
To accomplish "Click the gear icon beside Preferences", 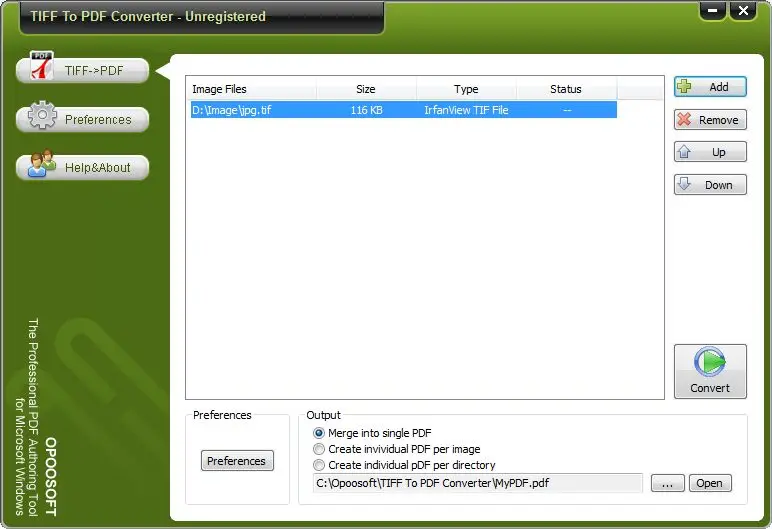I will (42, 115).
